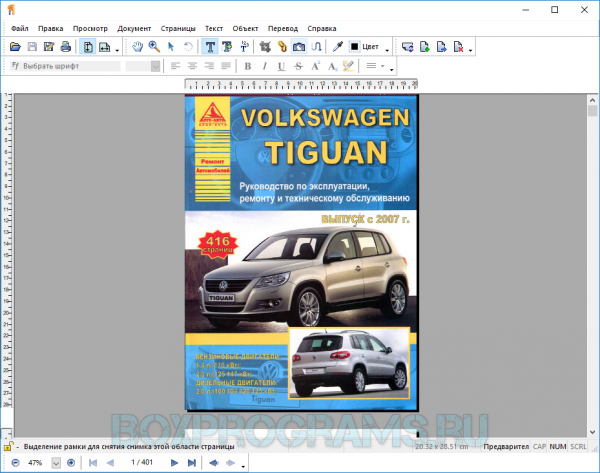The height and width of the screenshot is (473, 600).
Task: Click the text highlight marker icon
Action: tap(348, 66)
